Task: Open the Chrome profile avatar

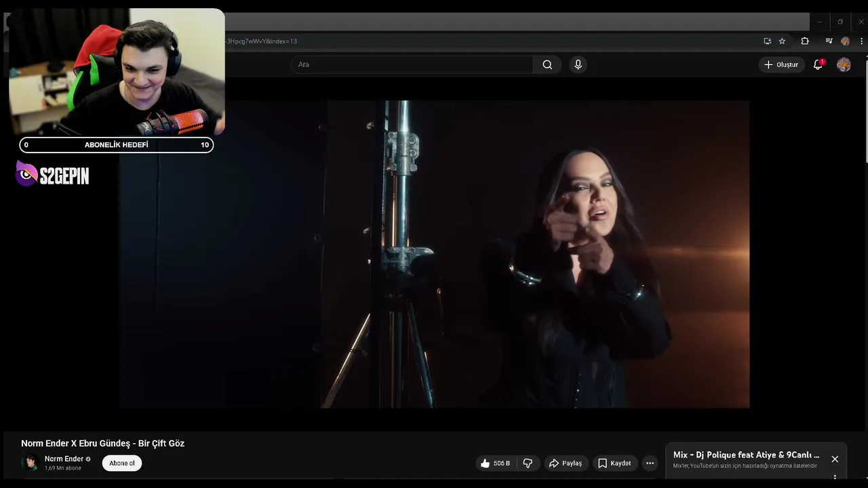Action: [845, 41]
